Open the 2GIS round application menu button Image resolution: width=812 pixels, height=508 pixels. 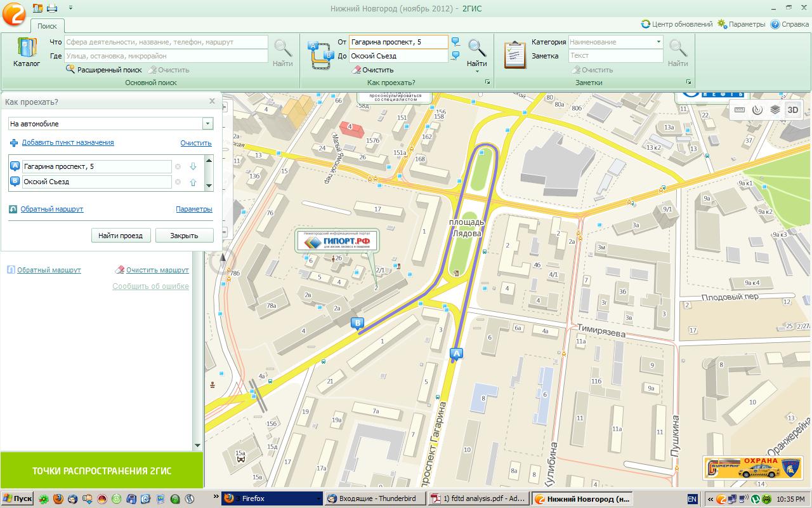click(x=14, y=14)
